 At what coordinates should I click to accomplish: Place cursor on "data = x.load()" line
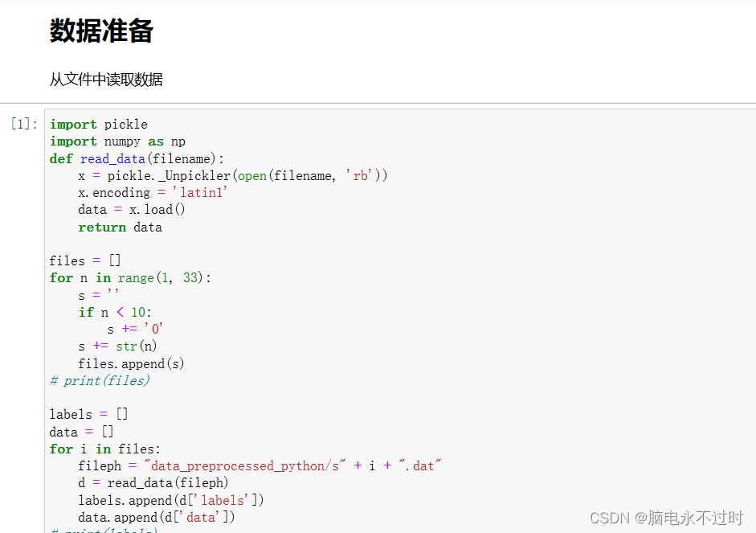click(131, 210)
